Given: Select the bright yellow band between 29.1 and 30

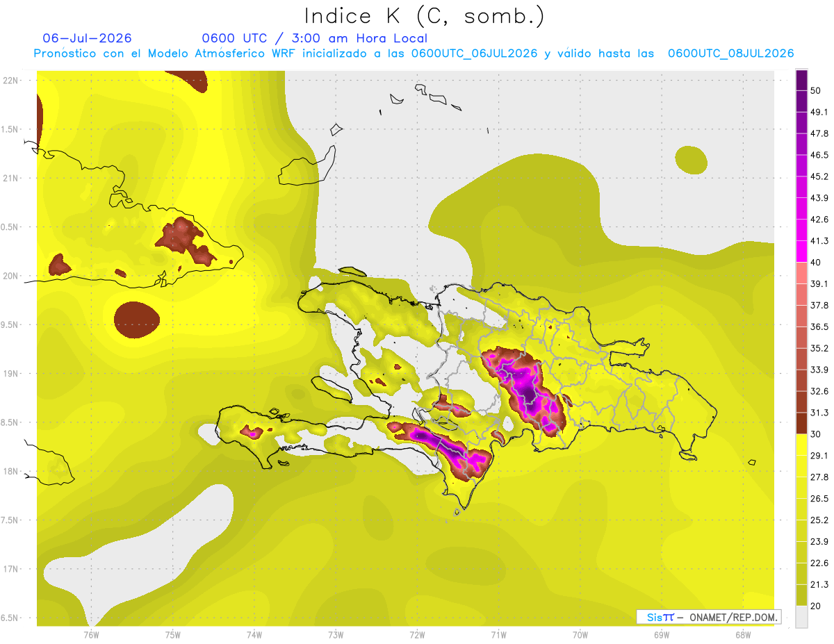Looking at the screenshot, I should click(x=801, y=445).
